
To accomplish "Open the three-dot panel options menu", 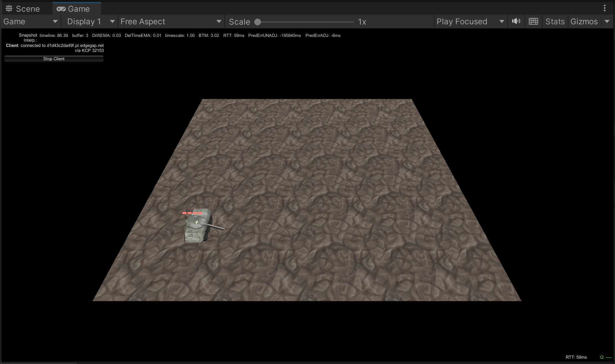I will click(605, 8).
